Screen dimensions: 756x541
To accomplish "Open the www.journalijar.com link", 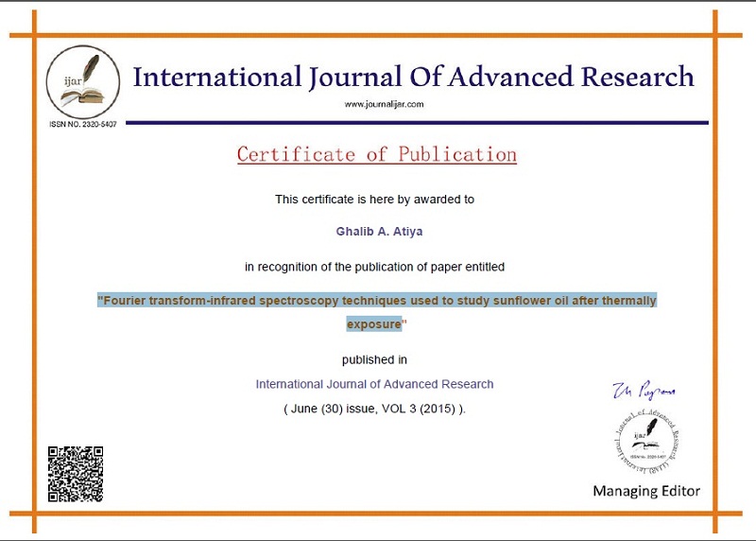I will tap(384, 104).
